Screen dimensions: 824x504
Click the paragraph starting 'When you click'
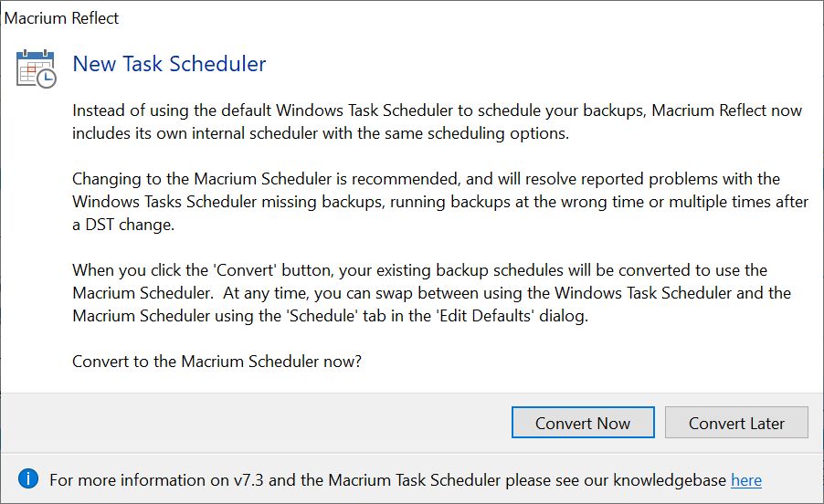click(x=431, y=293)
